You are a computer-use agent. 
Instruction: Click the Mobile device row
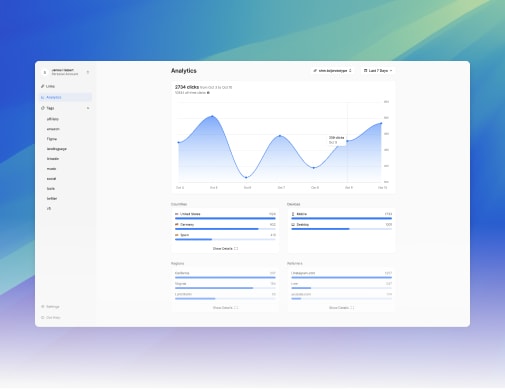click(x=342, y=216)
